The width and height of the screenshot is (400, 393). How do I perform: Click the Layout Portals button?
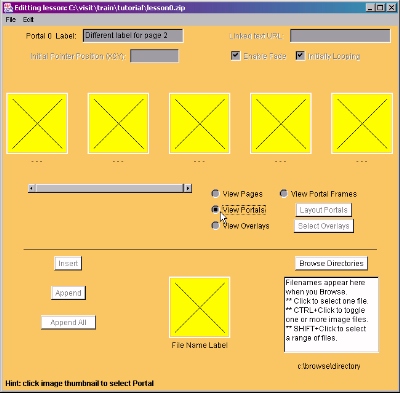tap(324, 210)
